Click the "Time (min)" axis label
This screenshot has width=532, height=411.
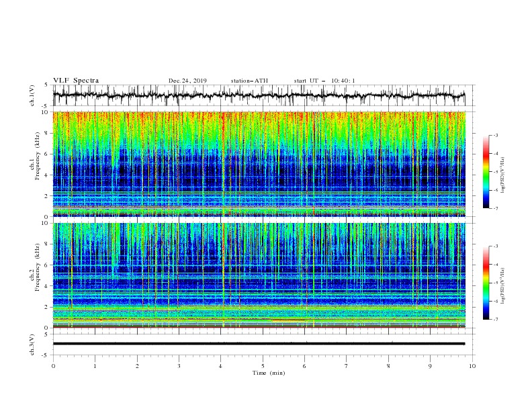[x=269, y=373]
